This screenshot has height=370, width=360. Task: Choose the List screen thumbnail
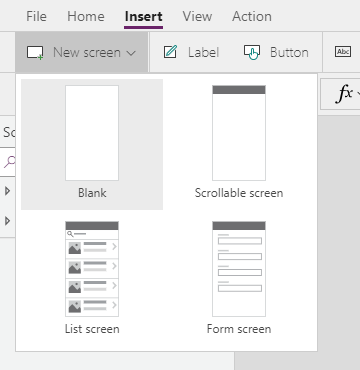92,269
